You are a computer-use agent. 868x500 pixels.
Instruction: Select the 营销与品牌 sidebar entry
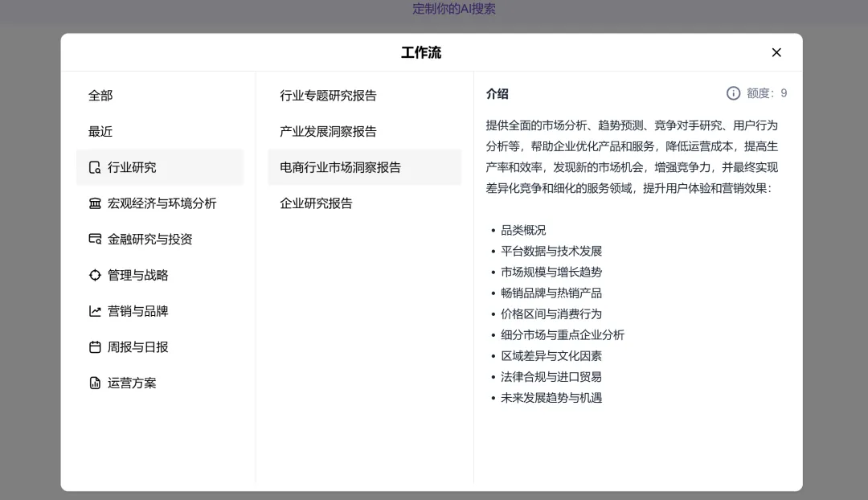[130, 311]
